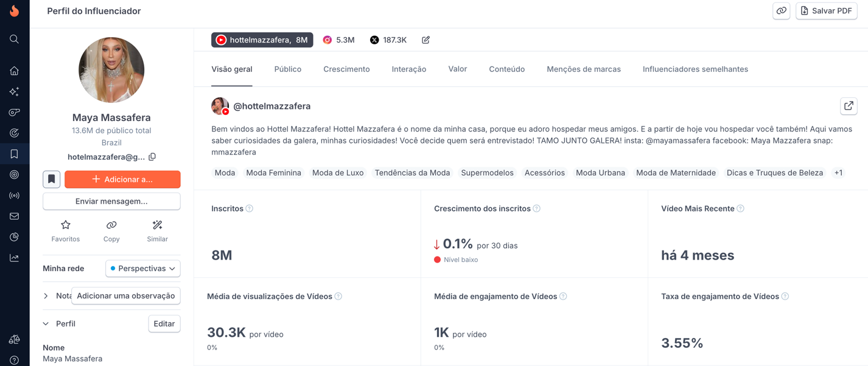This screenshot has width=868, height=366.
Task: Click the Moda Feminina tag
Action: tap(273, 173)
